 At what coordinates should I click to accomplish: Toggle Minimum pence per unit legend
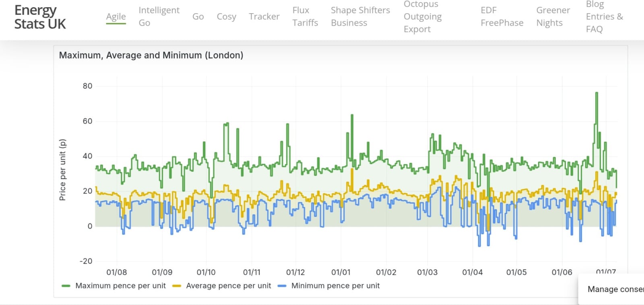[x=335, y=286]
